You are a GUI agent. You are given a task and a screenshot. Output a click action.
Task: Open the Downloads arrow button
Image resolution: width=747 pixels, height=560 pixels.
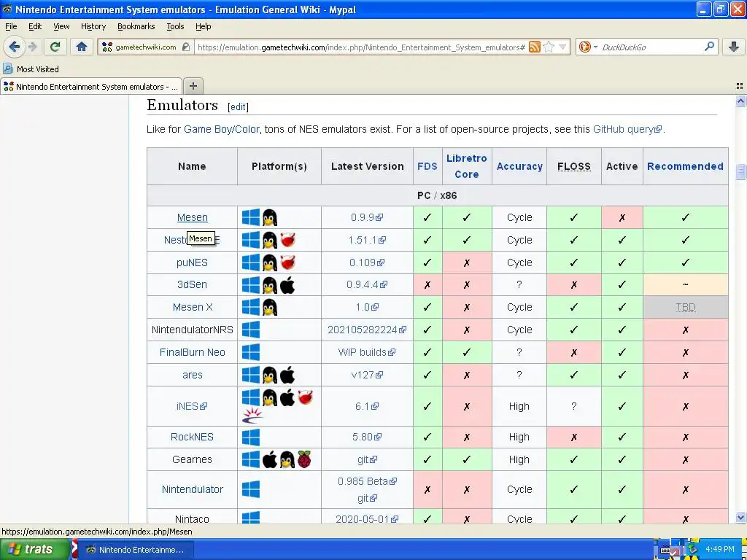pyautogui.click(x=734, y=47)
